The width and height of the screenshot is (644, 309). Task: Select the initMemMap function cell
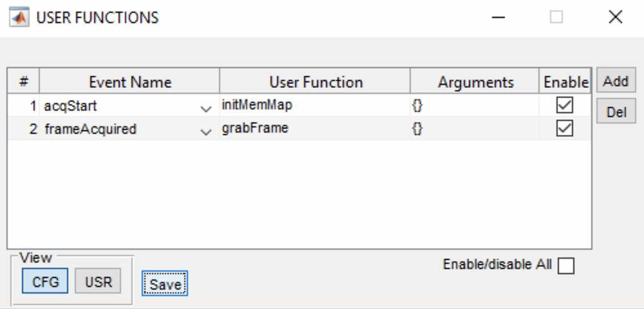(x=315, y=106)
